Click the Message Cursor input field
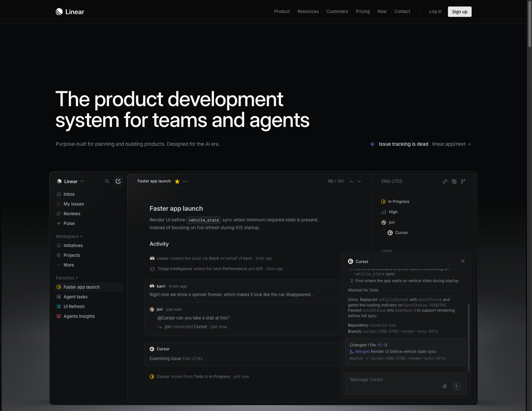This screenshot has height=411, width=532. [x=390, y=380]
